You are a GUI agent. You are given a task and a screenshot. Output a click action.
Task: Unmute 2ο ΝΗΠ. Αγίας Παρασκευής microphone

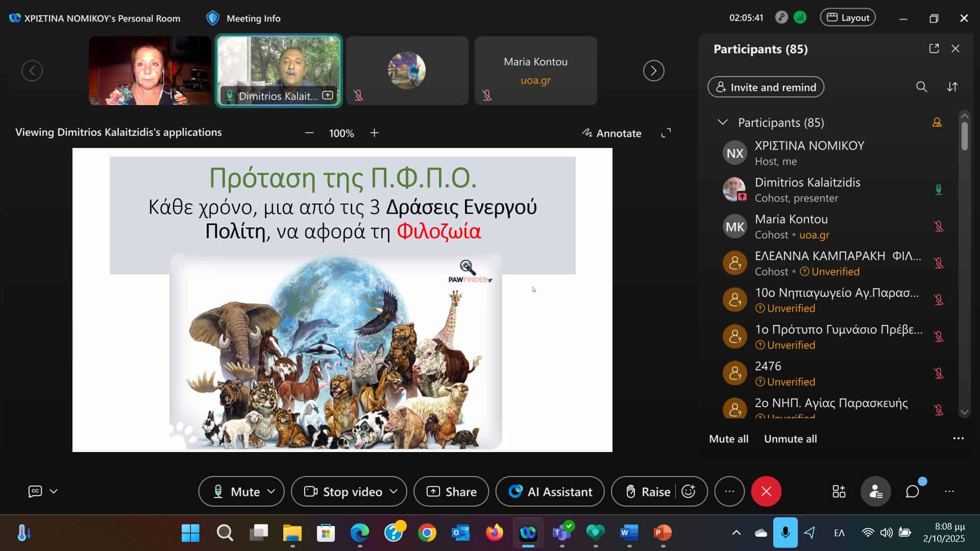point(938,410)
